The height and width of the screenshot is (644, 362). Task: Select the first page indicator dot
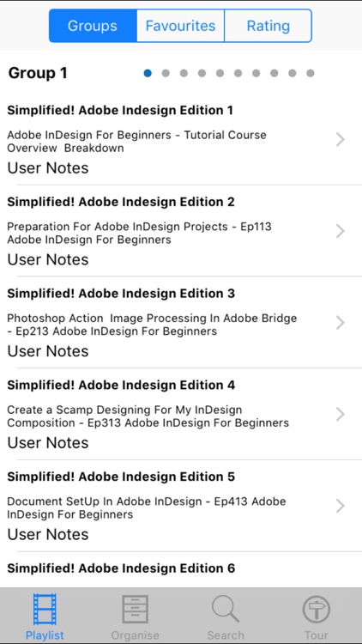click(x=148, y=73)
